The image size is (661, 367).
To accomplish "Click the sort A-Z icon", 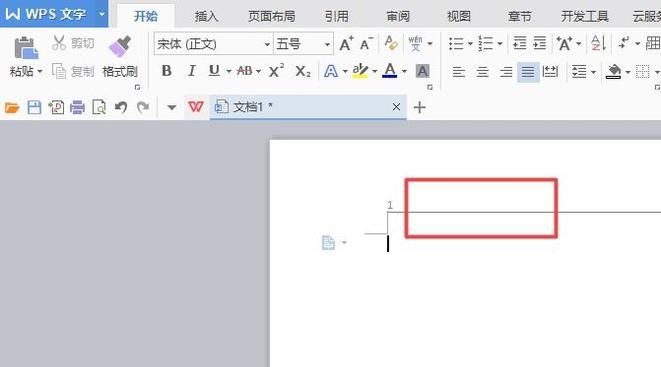I will pyautogui.click(x=598, y=43).
